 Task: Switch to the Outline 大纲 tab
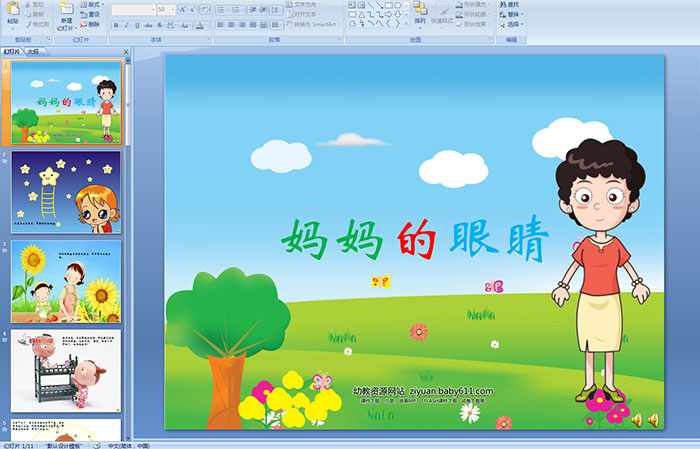33,52
